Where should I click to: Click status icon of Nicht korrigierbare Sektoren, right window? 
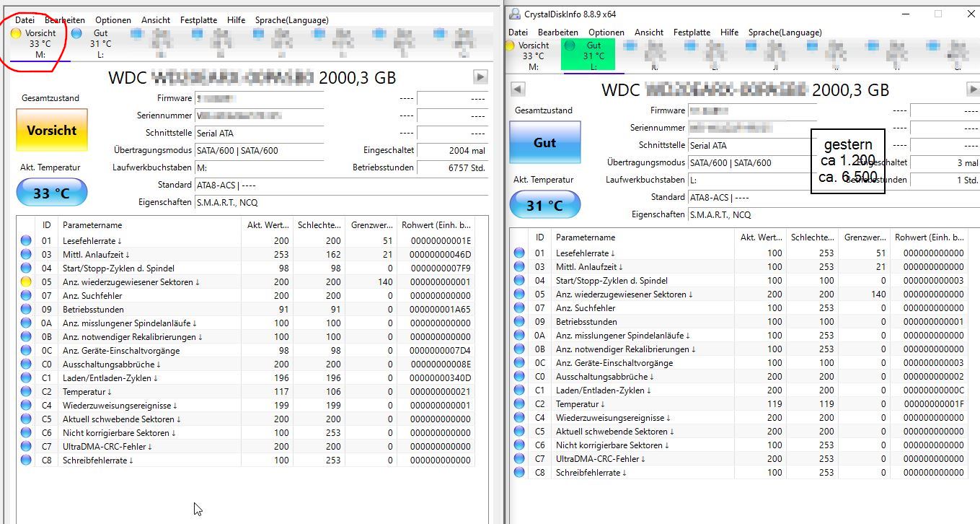point(519,445)
